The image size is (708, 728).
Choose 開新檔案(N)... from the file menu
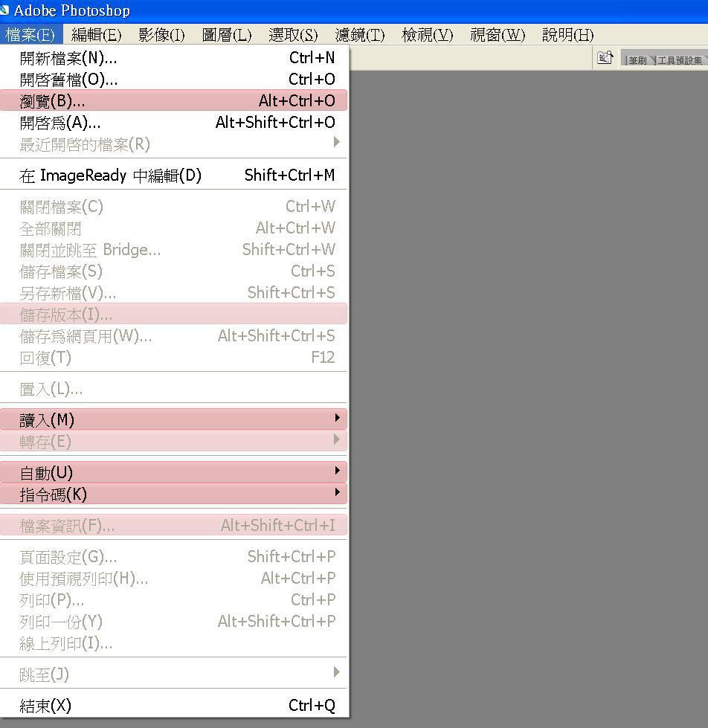click(x=173, y=58)
